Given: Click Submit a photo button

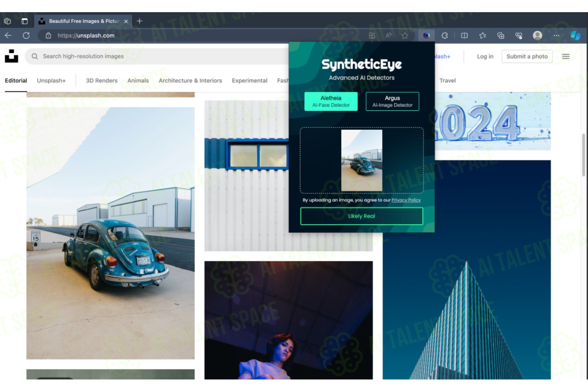Looking at the screenshot, I should [x=527, y=56].
